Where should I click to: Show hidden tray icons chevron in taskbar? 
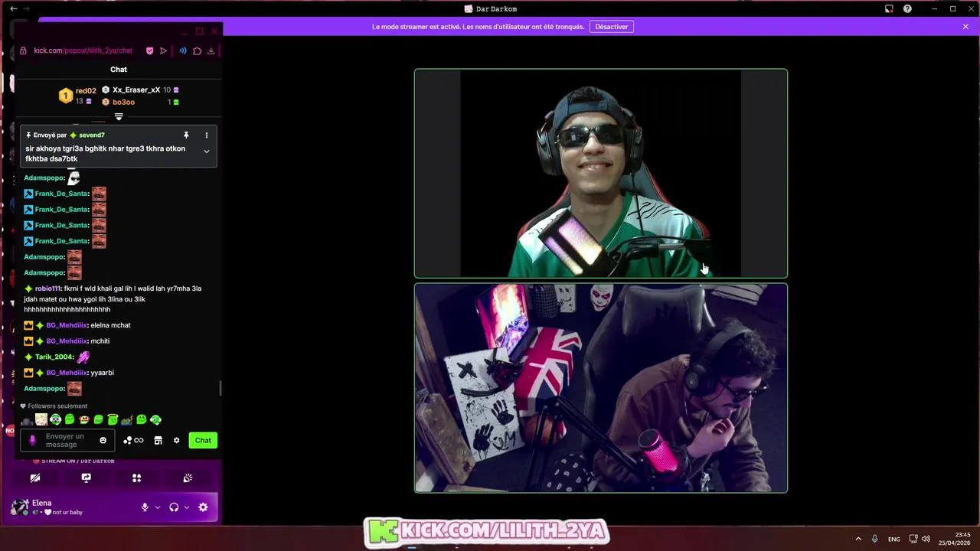click(858, 539)
